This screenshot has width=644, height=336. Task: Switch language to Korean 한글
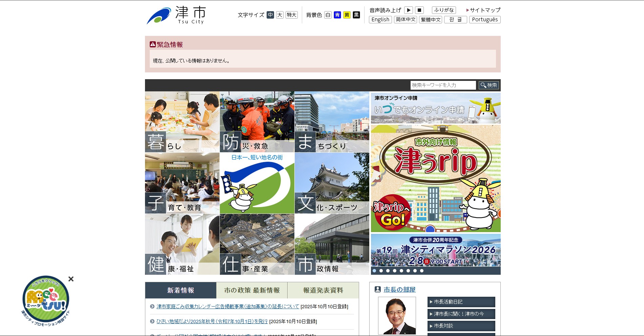456,20
